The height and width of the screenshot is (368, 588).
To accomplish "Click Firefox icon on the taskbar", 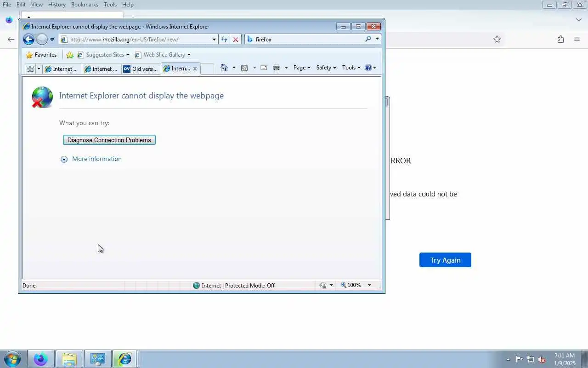I will [41, 359].
